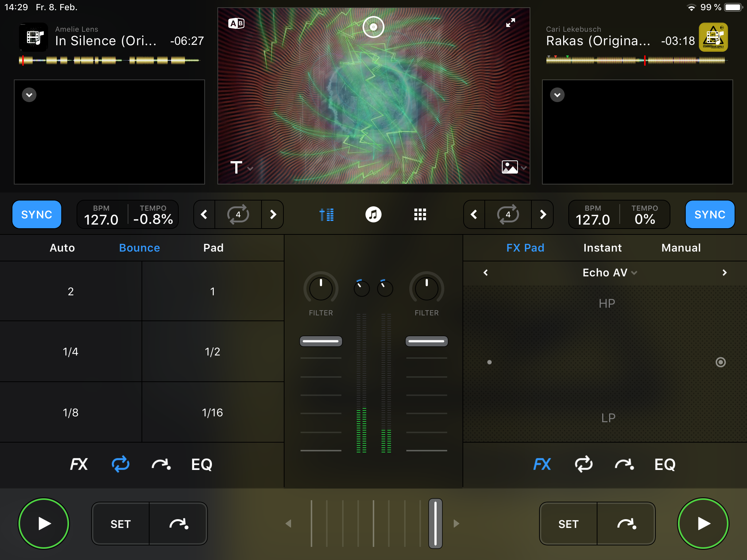This screenshot has height=560, width=747.
Task: Open mixer levels view icon
Action: [326, 214]
